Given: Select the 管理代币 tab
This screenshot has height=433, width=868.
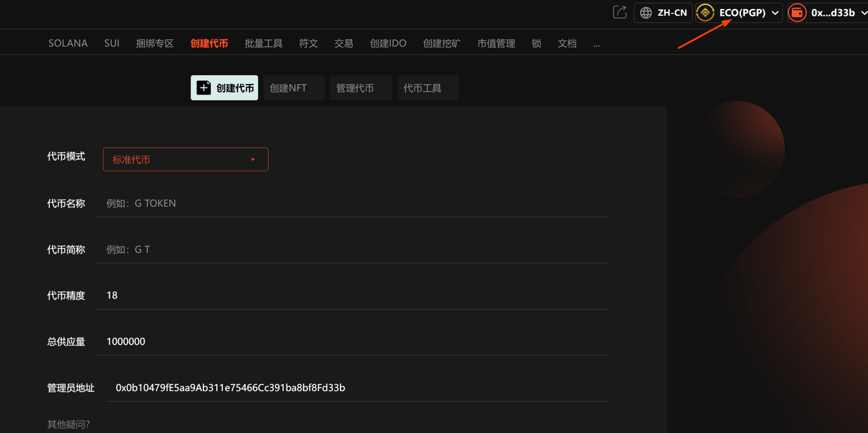Looking at the screenshot, I should point(361,88).
